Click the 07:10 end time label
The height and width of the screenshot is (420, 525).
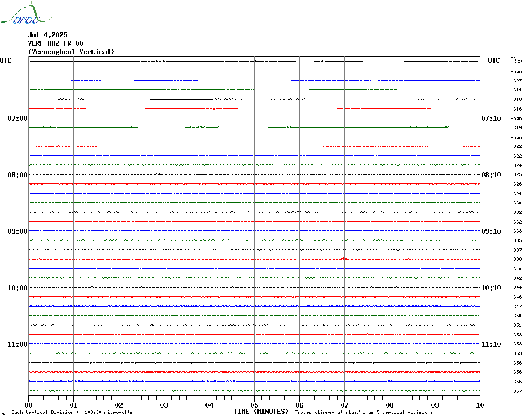click(491, 118)
